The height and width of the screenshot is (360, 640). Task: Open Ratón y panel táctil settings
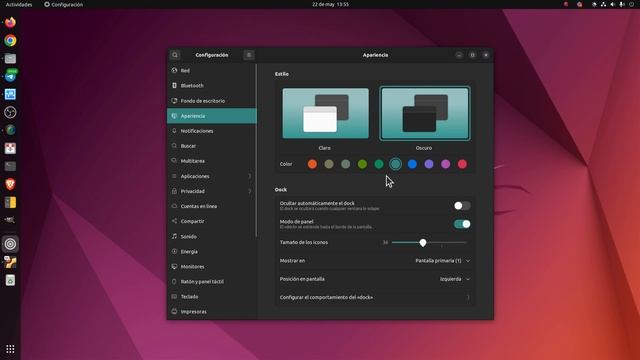211,282
